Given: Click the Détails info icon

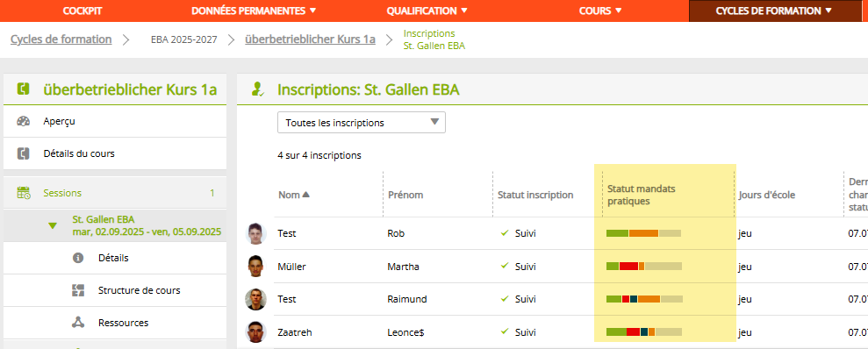Looking at the screenshot, I should (x=78, y=258).
